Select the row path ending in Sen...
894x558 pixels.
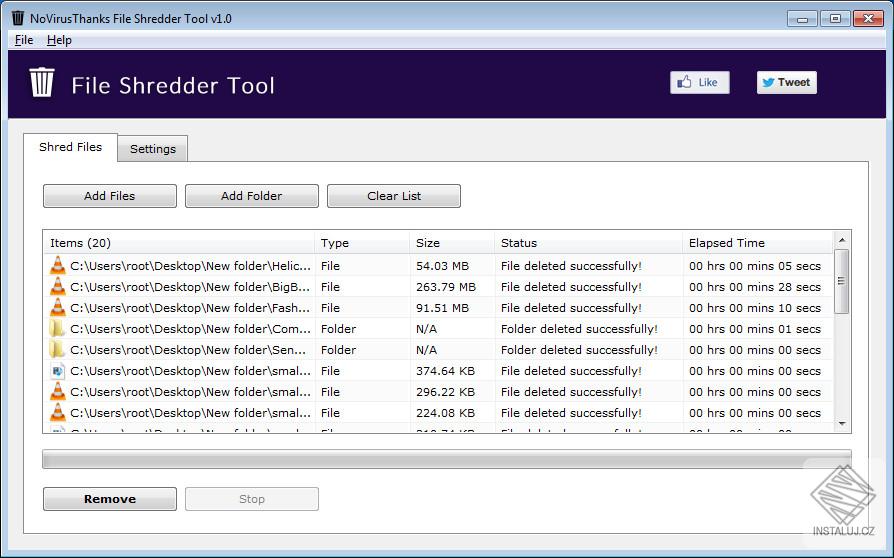188,350
